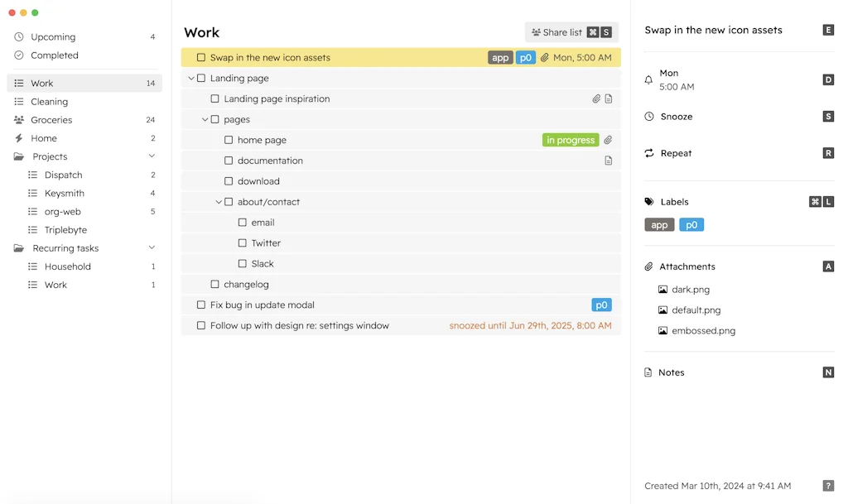Click the note icon on documentation task
The width and height of the screenshot is (848, 504).
(x=609, y=161)
